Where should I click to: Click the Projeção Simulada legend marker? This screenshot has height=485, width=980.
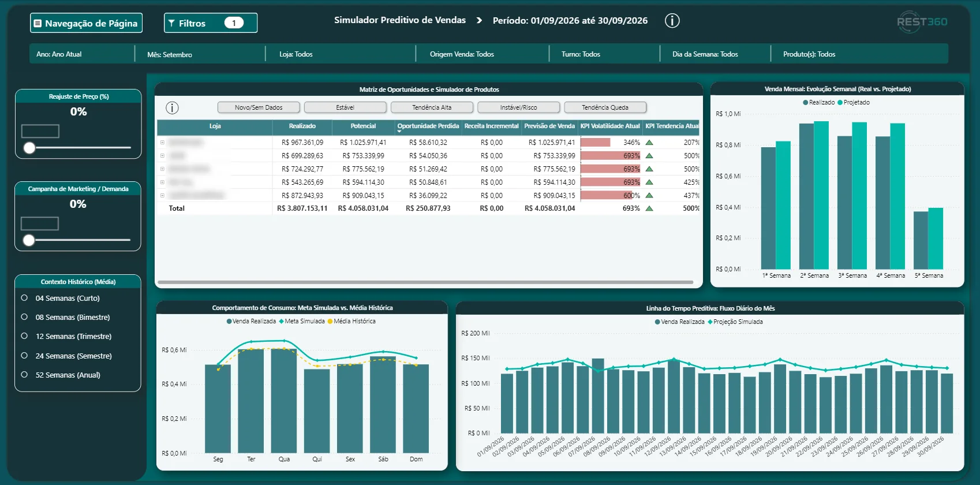point(710,322)
